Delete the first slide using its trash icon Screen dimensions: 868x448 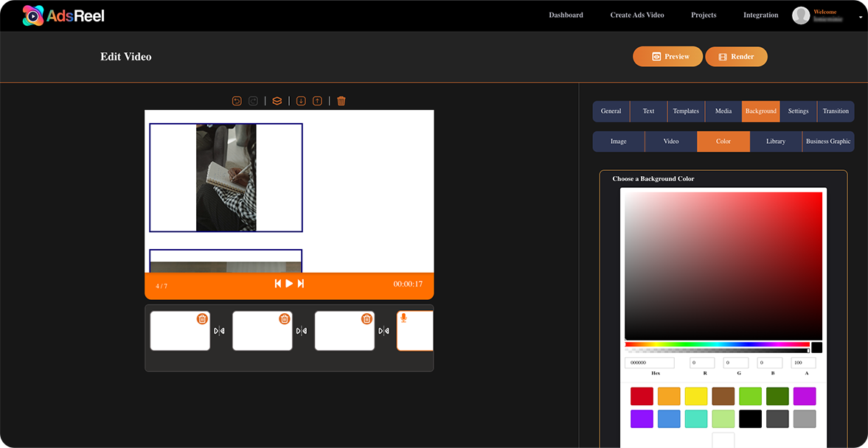(x=202, y=318)
